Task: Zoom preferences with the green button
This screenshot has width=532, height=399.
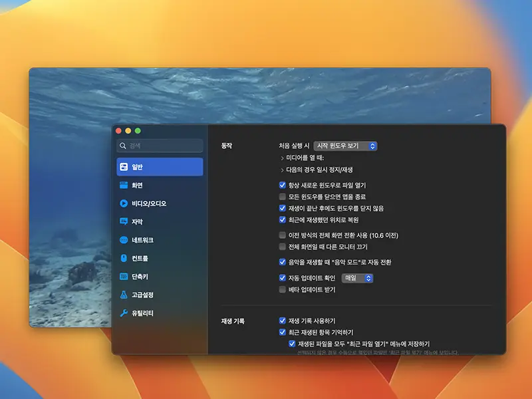Action: pyautogui.click(x=138, y=130)
